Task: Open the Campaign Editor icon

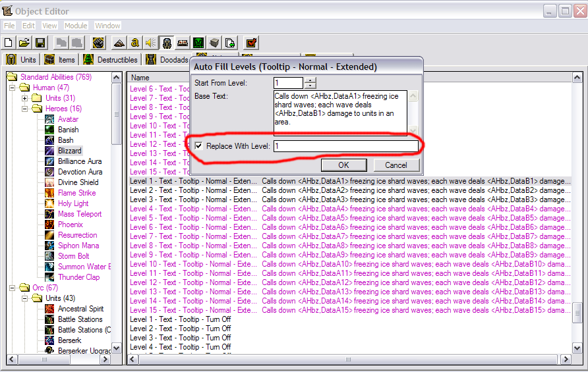Action: coord(183,43)
